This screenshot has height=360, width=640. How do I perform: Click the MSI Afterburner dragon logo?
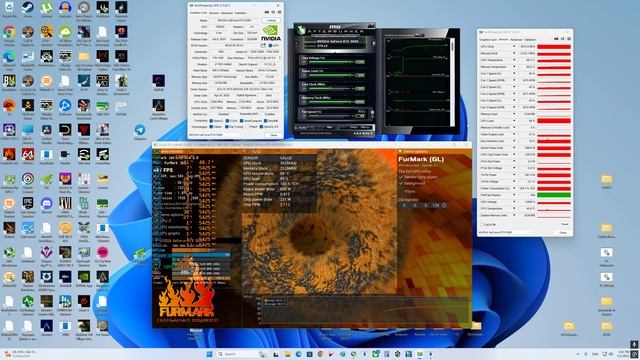[x=301, y=30]
